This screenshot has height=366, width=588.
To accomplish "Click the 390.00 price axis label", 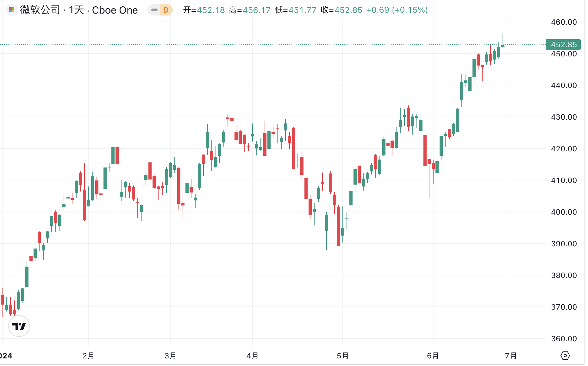I will [564, 244].
